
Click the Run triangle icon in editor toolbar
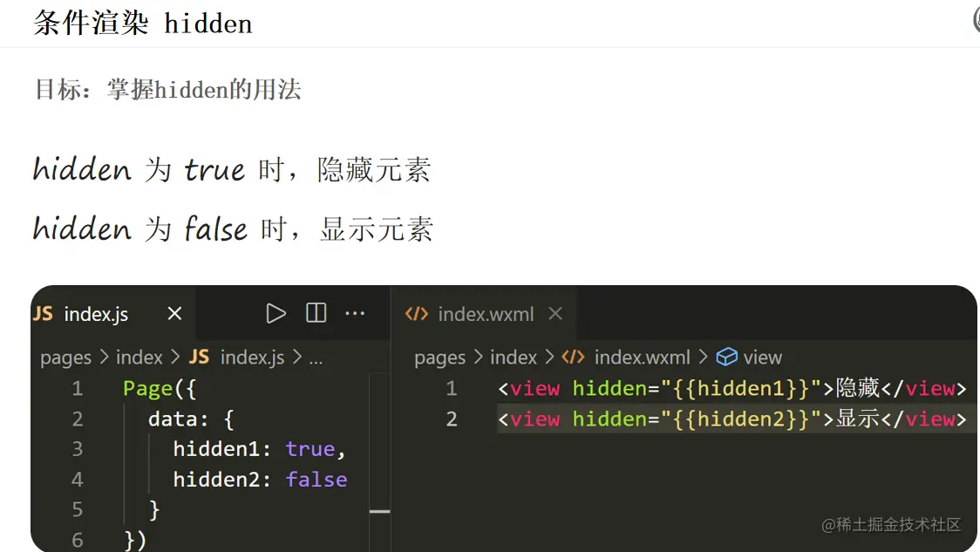pos(276,313)
